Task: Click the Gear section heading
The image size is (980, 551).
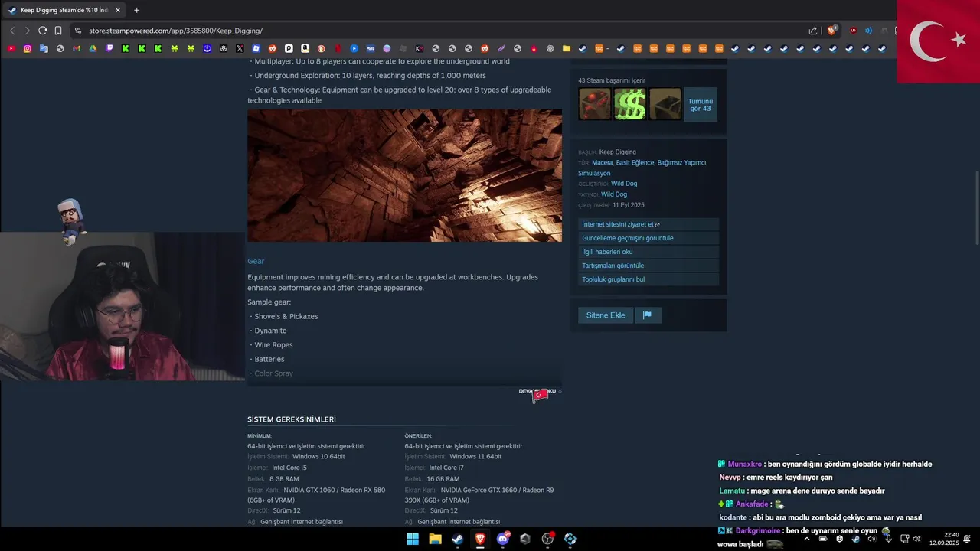Action: [256, 261]
